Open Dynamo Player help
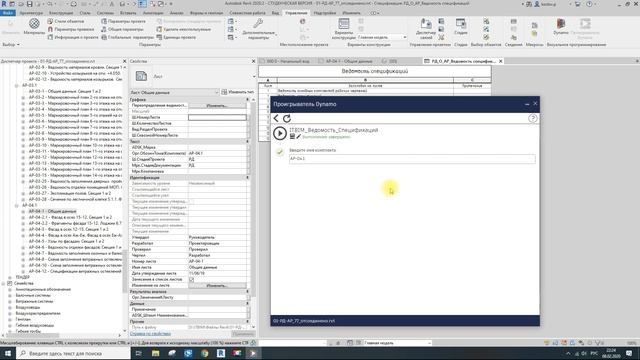Viewport: 640px width, 360px height. (x=533, y=118)
